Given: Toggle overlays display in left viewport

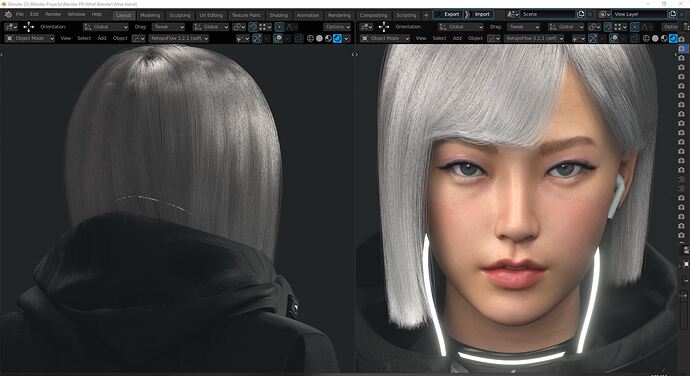Looking at the screenshot, I should coord(278,38).
